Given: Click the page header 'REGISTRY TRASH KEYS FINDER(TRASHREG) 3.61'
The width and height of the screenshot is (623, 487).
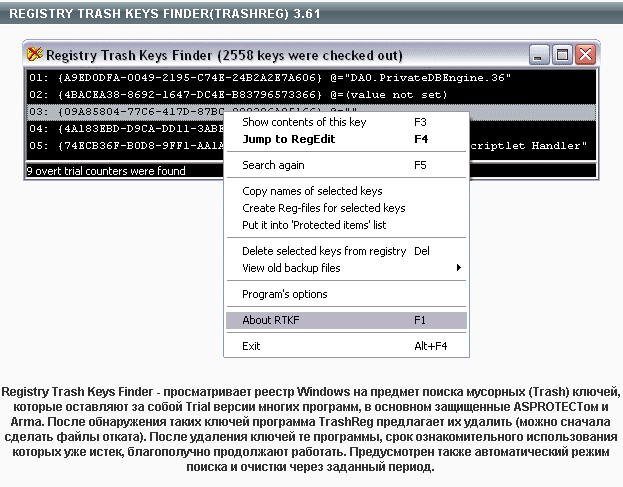Looking at the screenshot, I should coord(164,14).
